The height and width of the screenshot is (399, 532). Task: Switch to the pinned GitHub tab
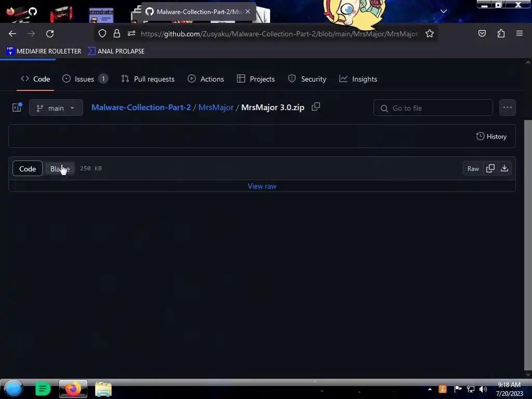click(x=32, y=11)
